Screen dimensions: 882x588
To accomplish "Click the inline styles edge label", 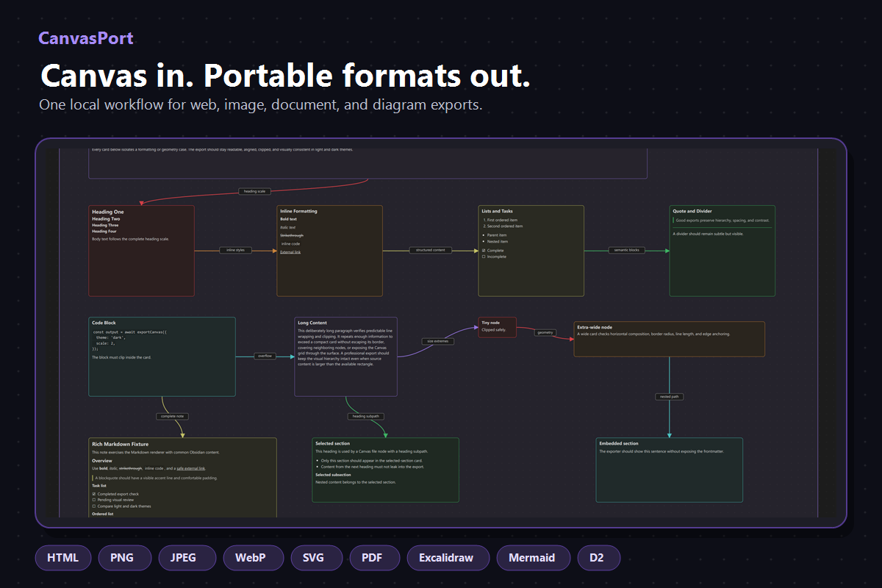I will click(236, 251).
